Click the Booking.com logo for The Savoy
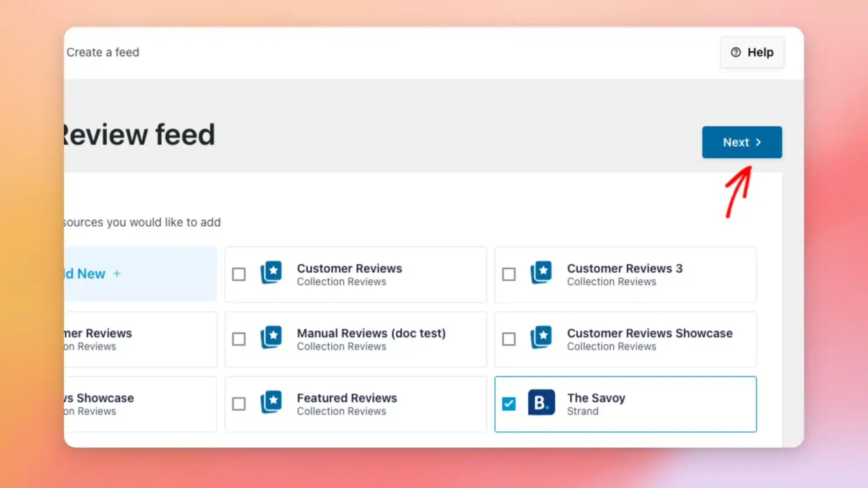 click(x=541, y=402)
